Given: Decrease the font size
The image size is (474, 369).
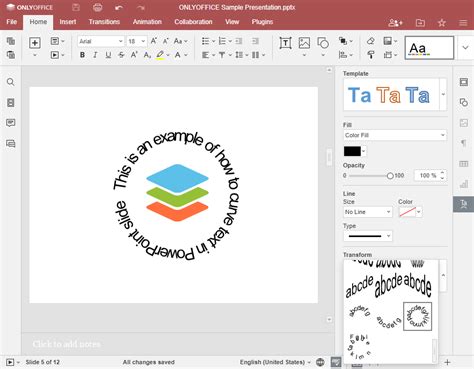Looking at the screenshot, I should pyautogui.click(x=165, y=41).
